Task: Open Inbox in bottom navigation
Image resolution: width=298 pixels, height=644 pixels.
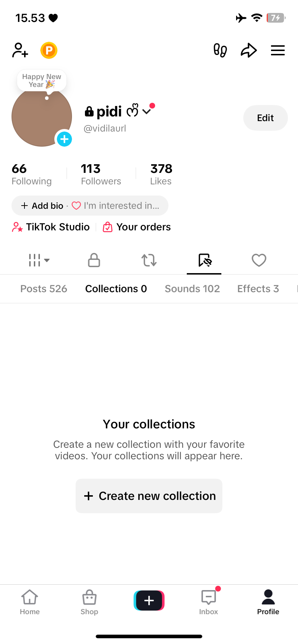Action: 209,602
